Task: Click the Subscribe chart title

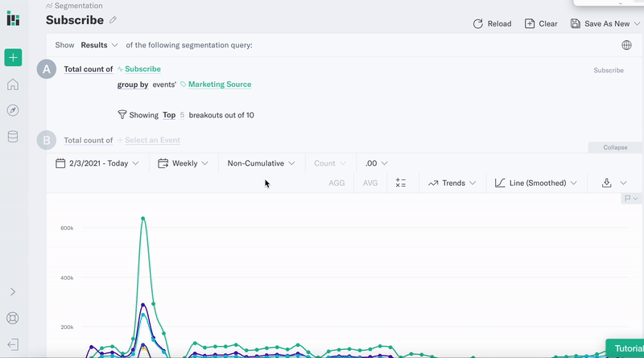Action: click(75, 19)
